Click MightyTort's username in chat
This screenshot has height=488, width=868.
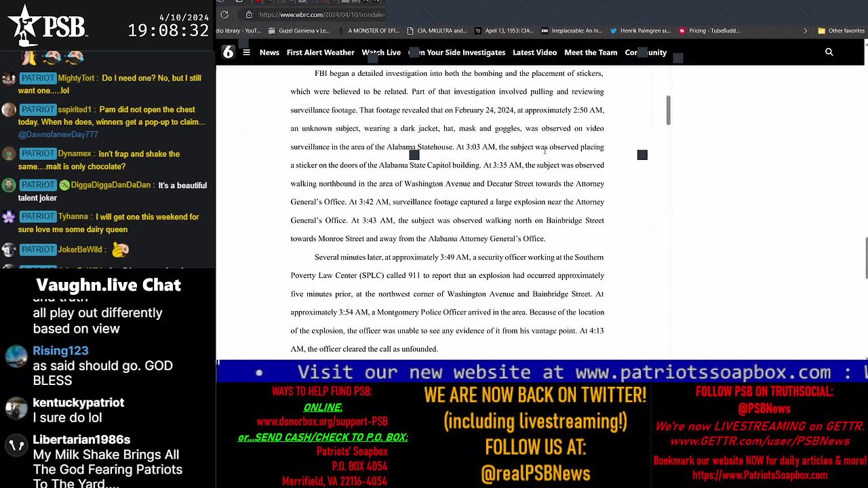(x=77, y=78)
